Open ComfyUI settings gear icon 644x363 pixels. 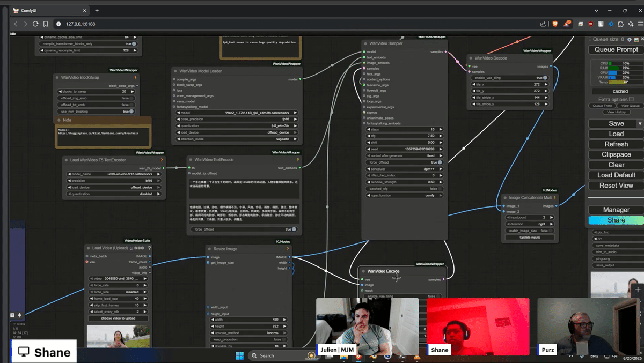coord(630,39)
